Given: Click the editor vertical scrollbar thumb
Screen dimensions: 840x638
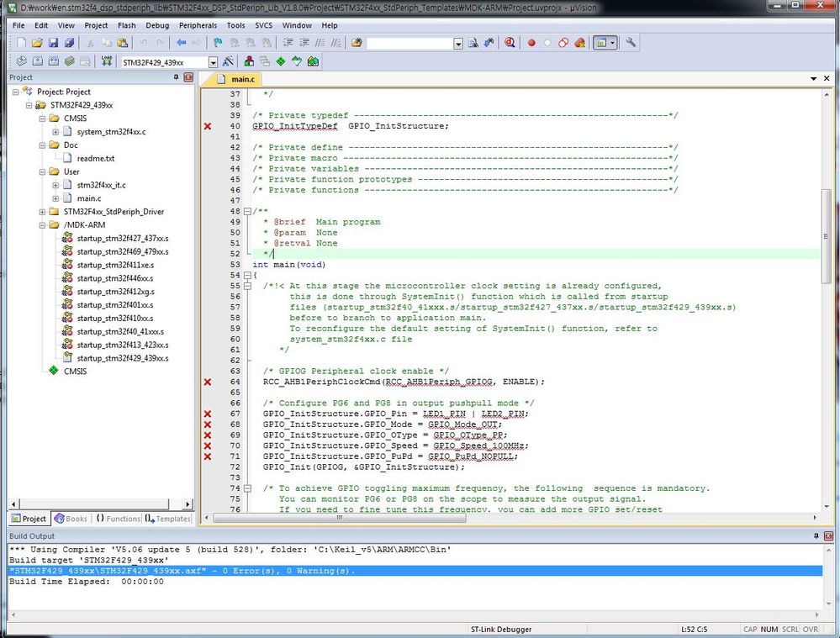Looking at the screenshot, I should 826,236.
